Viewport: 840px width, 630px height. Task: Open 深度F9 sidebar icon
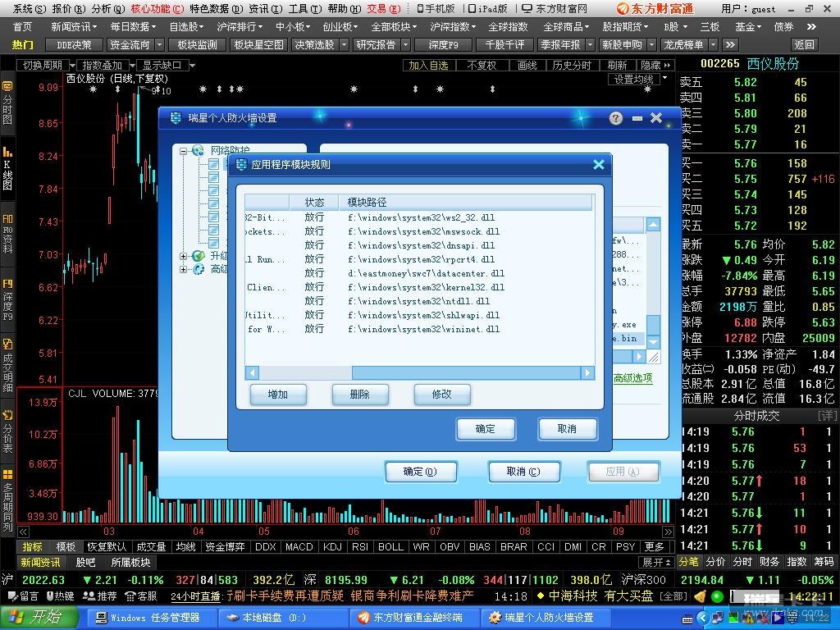pyautogui.click(x=7, y=299)
